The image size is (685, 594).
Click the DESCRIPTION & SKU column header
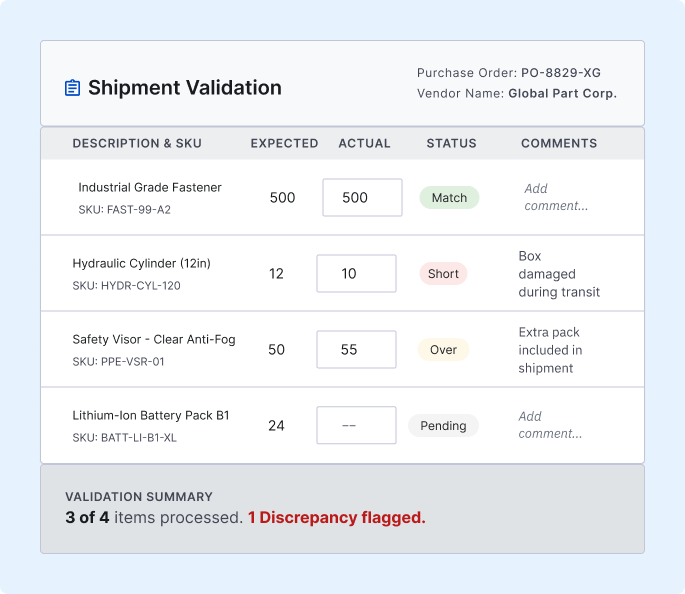[137, 143]
